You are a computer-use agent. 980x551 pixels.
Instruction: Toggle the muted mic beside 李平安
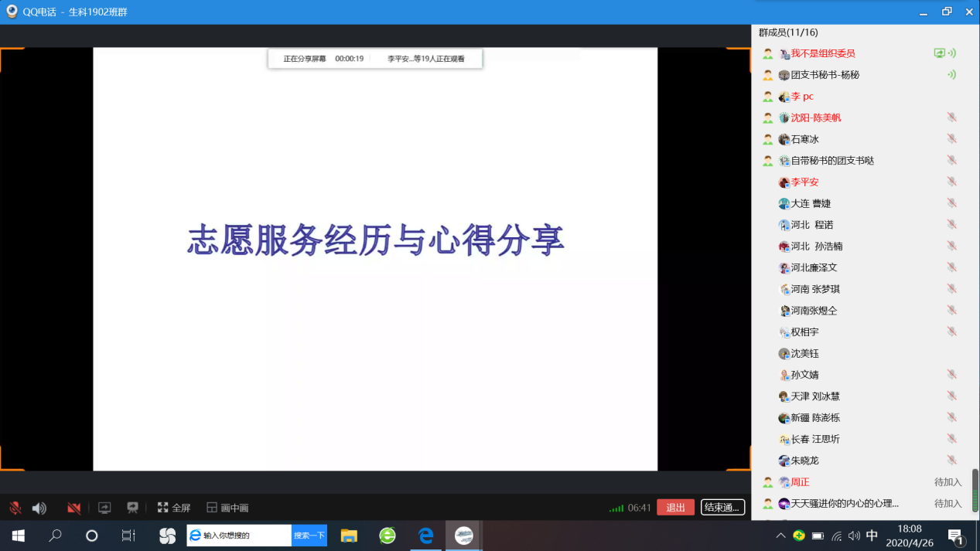tap(952, 182)
